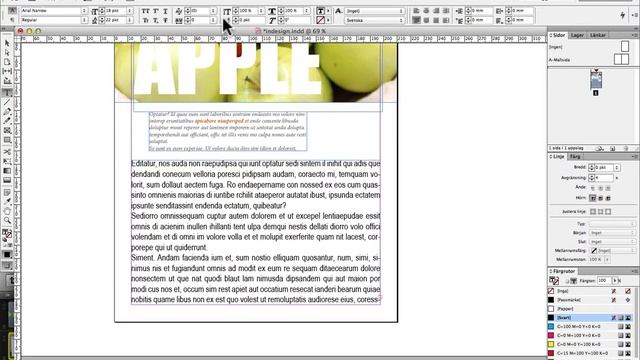Select the C=0 M=0 Y=100 K=0 yellow swatch

[590, 344]
